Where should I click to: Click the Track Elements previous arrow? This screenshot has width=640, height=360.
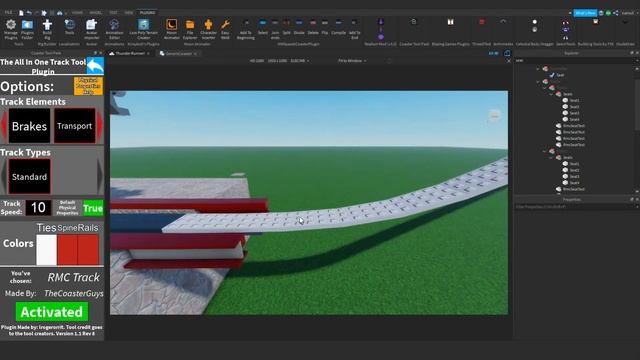tap(4, 126)
